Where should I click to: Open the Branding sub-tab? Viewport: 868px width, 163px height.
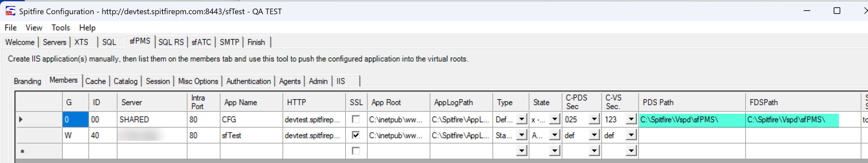tap(27, 81)
